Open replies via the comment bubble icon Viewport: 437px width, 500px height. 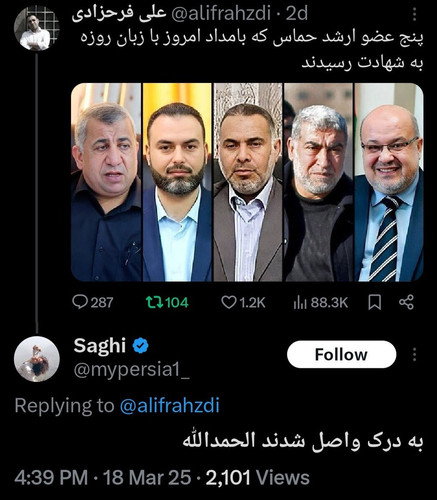click(x=80, y=302)
